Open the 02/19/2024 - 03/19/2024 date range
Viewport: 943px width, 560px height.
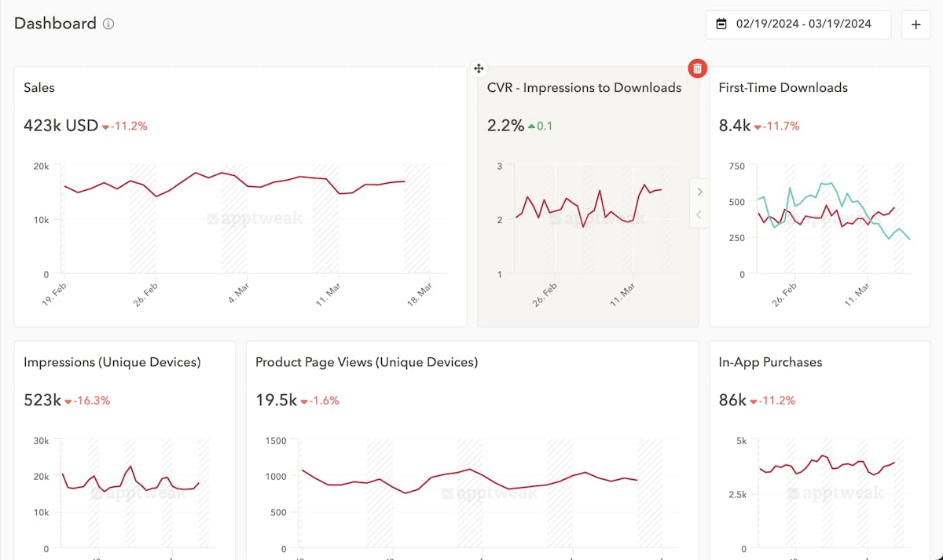tap(803, 24)
